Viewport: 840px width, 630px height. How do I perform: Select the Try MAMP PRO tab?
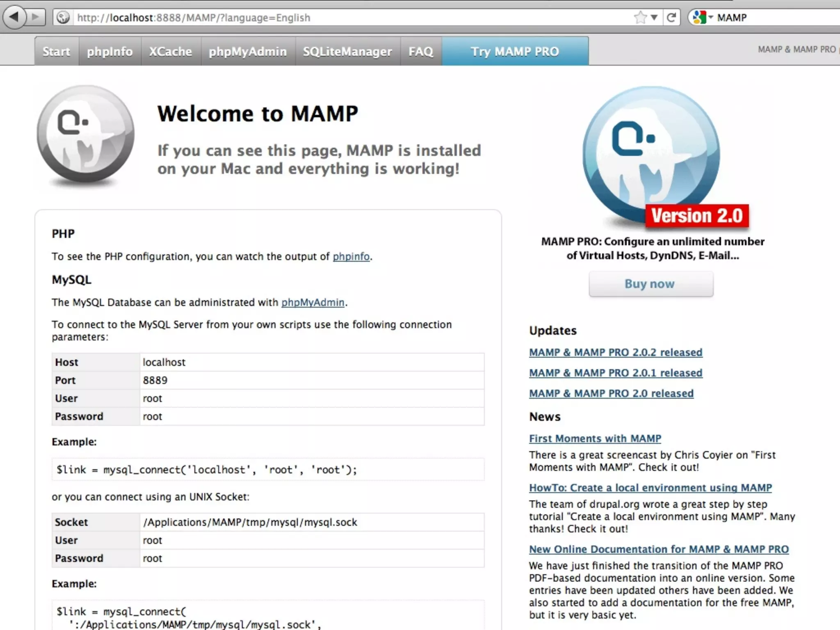pyautogui.click(x=515, y=51)
